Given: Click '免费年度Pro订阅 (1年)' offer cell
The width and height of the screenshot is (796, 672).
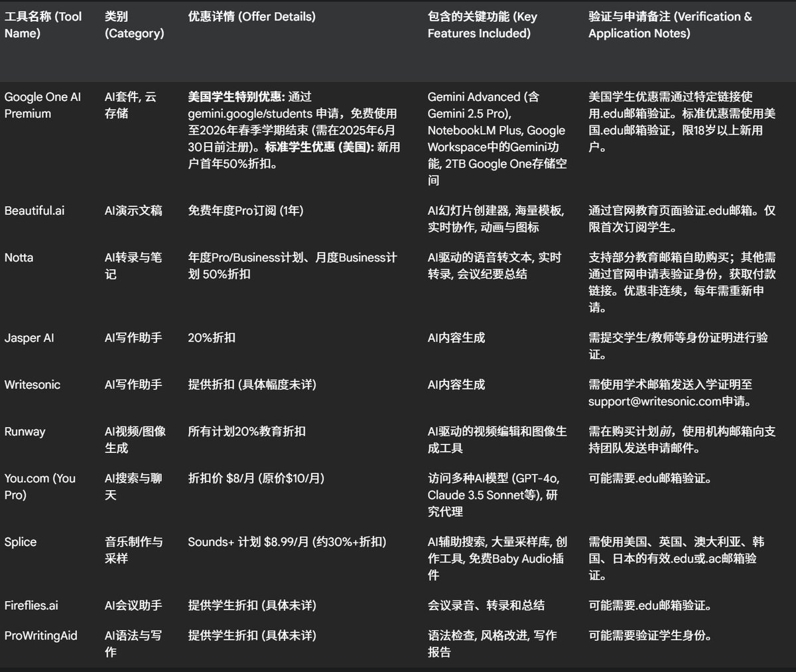Looking at the screenshot, I should 245,211.
